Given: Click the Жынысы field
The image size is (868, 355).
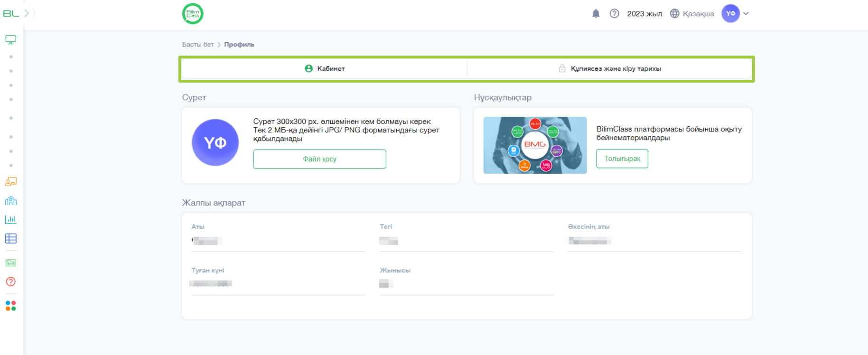Looking at the screenshot, I should 467,284.
